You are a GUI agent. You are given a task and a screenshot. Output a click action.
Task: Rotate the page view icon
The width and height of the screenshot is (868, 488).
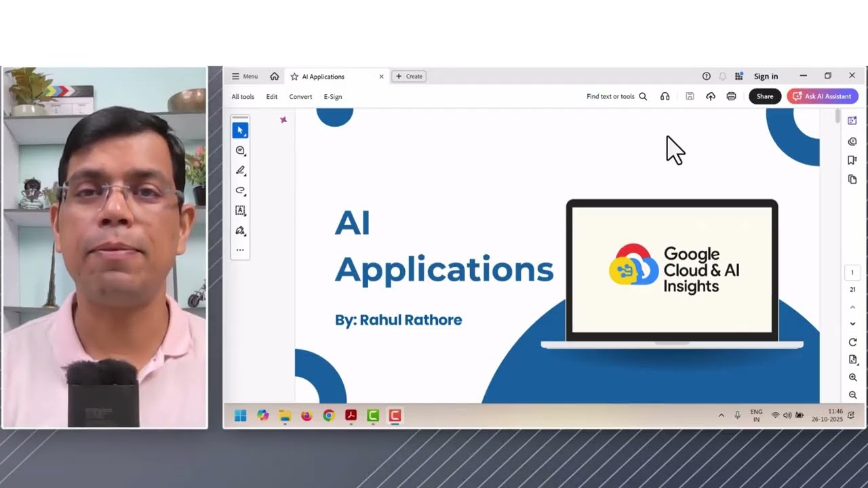tap(852, 342)
